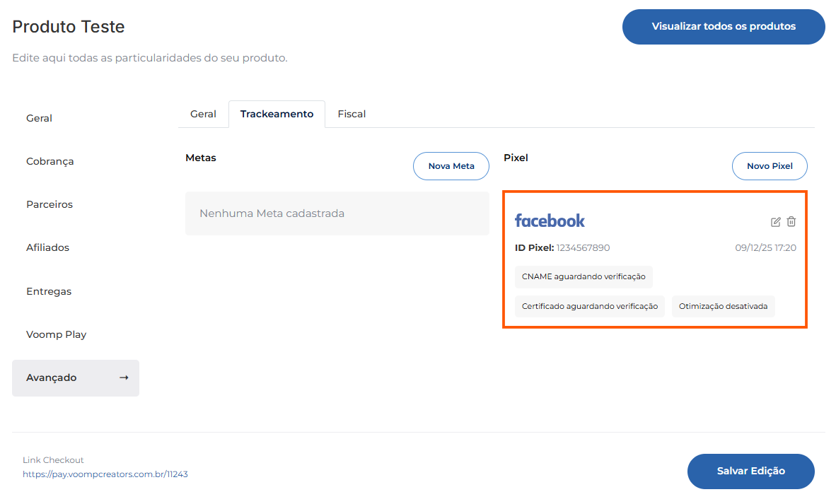Click the edit pencil icon on Facebook pixel

(775, 222)
